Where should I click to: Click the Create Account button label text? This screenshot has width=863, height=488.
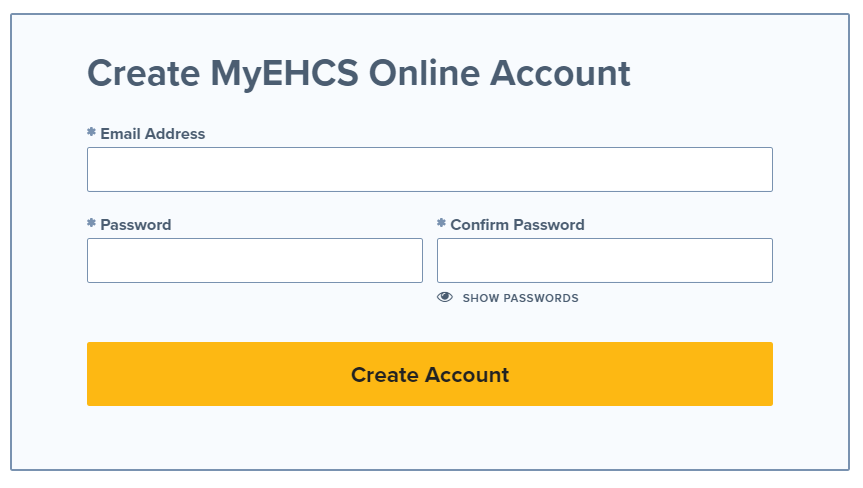point(430,375)
